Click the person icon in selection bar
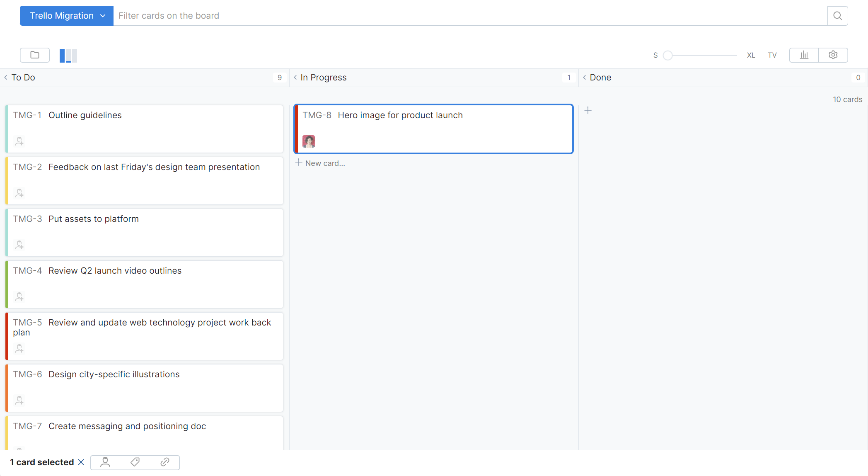The width and height of the screenshot is (868, 476). [105, 462]
